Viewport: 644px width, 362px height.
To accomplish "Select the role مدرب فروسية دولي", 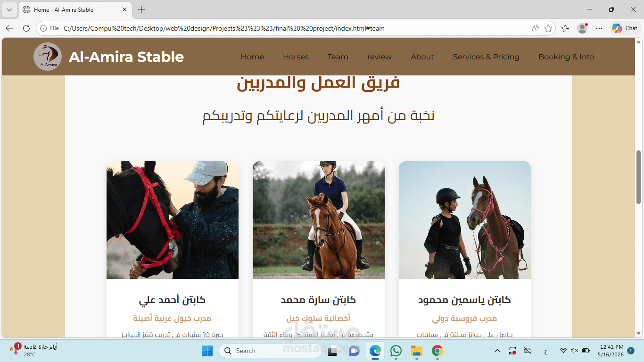I will coord(465,319).
